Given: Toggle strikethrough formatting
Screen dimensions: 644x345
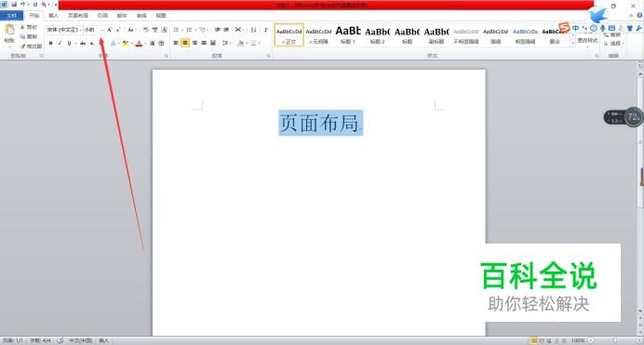Looking at the screenshot, I should [x=83, y=43].
